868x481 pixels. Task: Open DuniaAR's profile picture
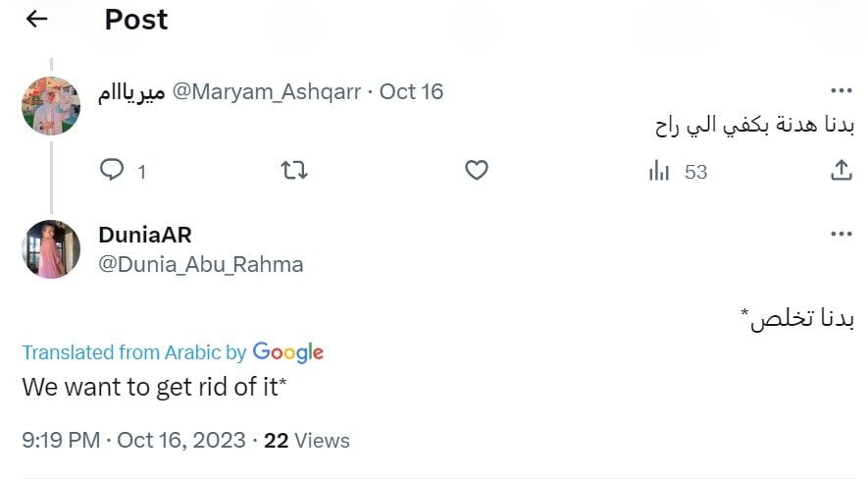51,249
